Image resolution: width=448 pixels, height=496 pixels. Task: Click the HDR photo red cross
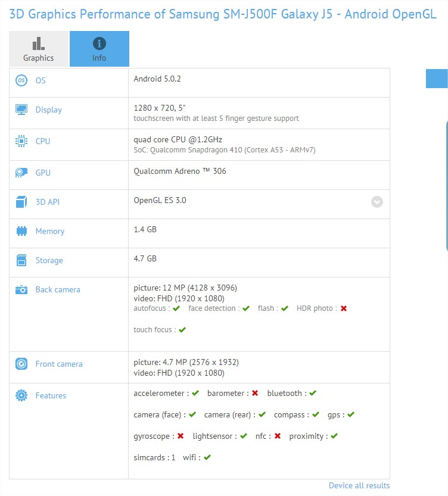tap(344, 308)
